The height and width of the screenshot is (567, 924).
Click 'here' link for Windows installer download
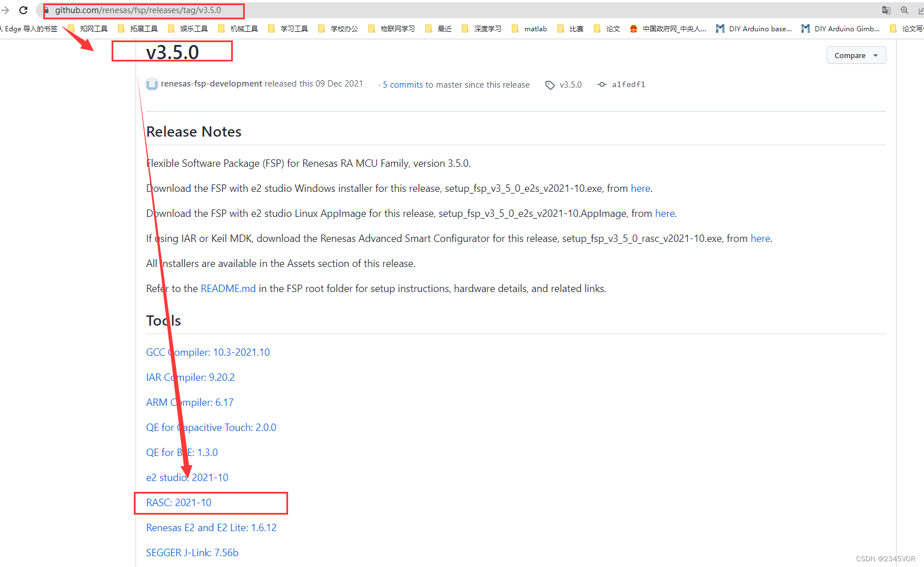pos(640,188)
